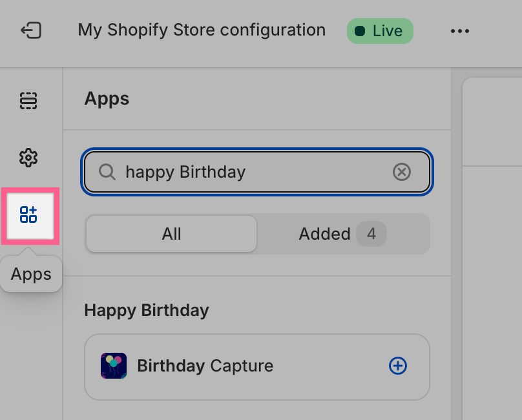Click the My Shopify Store configuration title
The height and width of the screenshot is (420, 522).
(x=202, y=30)
